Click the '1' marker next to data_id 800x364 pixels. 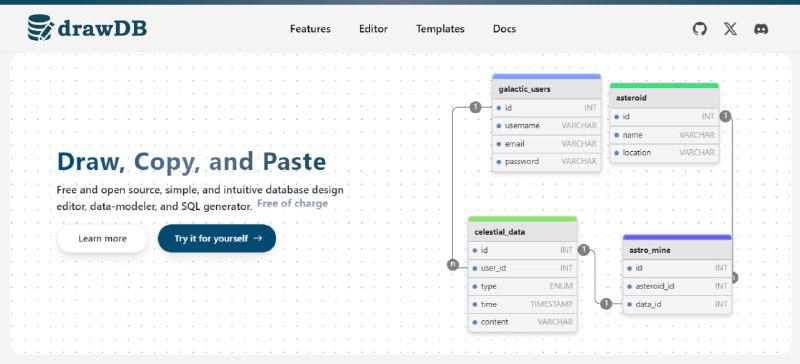606,304
